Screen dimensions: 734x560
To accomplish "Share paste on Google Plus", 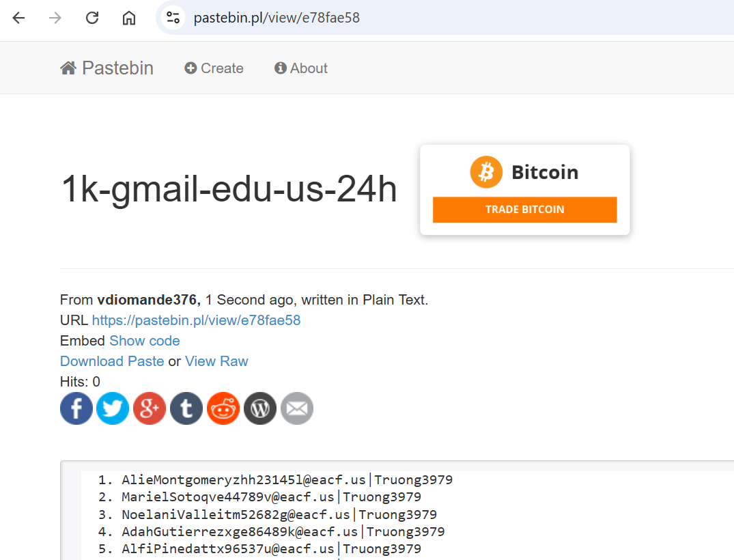I will (150, 408).
